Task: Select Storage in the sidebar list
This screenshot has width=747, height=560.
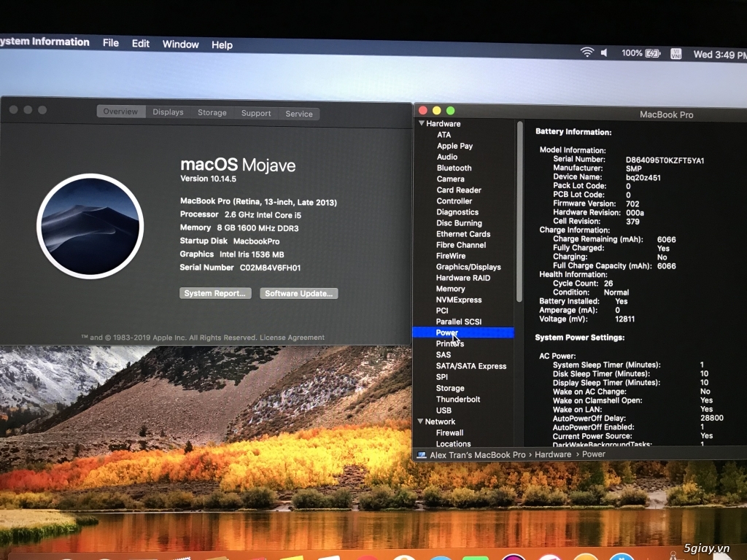Action: tap(449, 389)
